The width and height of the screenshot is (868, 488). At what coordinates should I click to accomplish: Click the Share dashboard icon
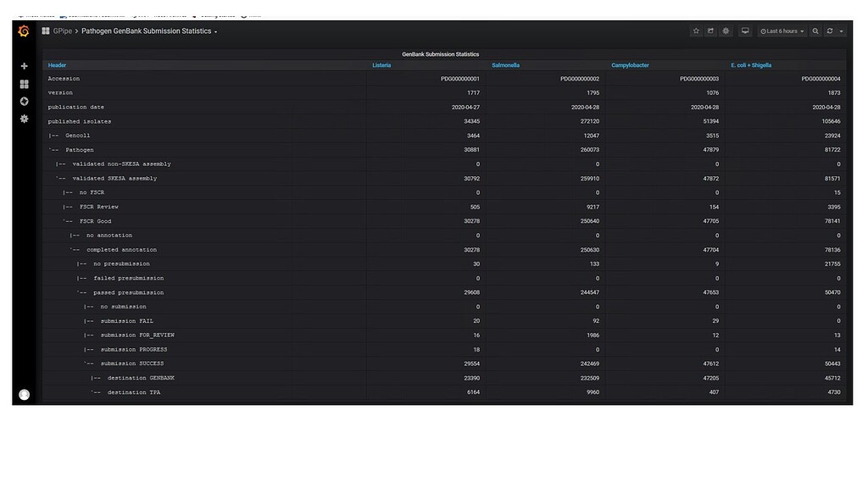710,30
